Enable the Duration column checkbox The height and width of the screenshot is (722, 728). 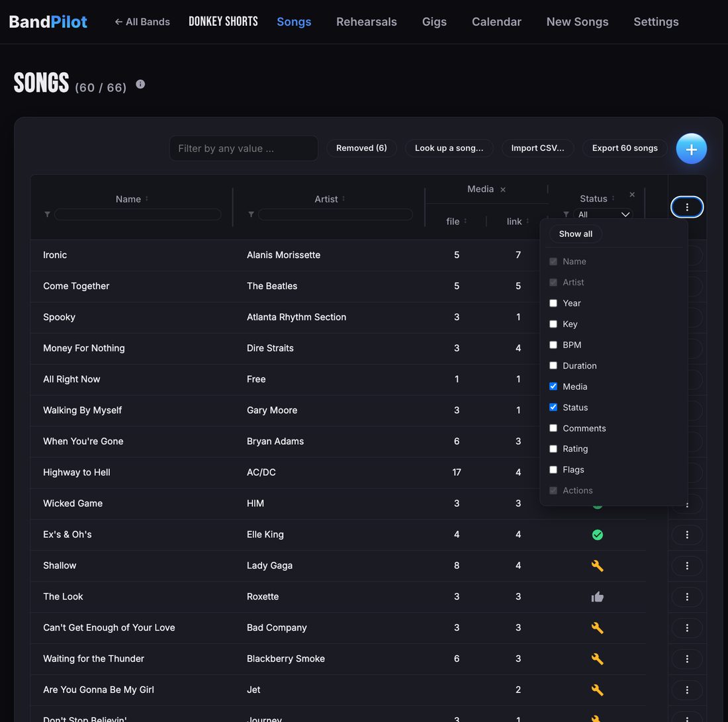pos(553,365)
